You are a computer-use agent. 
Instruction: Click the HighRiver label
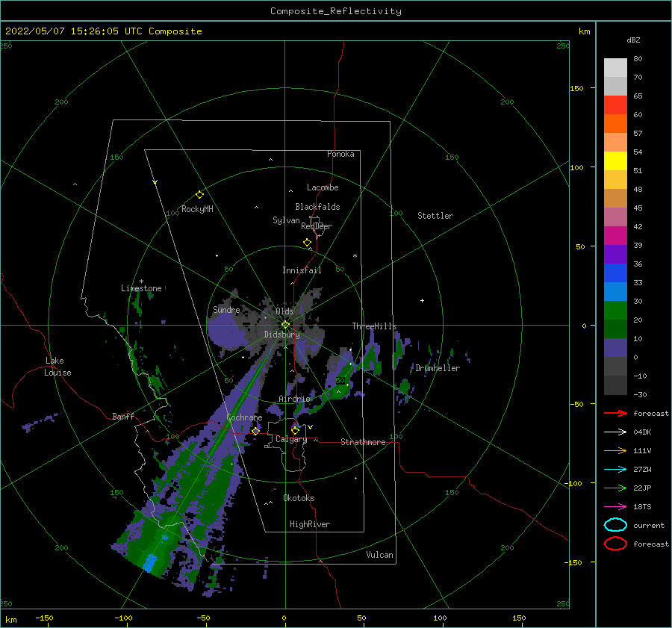pyautogui.click(x=310, y=524)
